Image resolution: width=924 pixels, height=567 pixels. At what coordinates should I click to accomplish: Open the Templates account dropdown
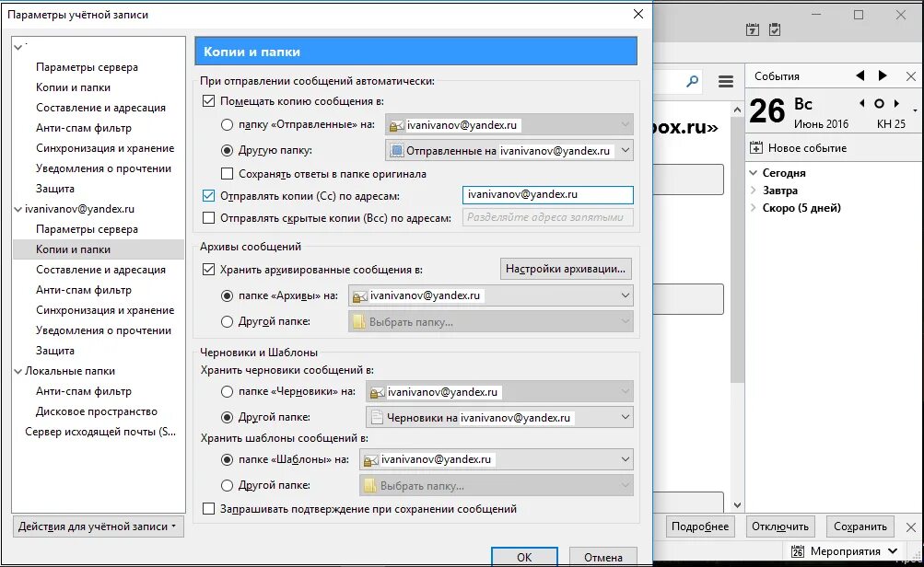click(497, 459)
